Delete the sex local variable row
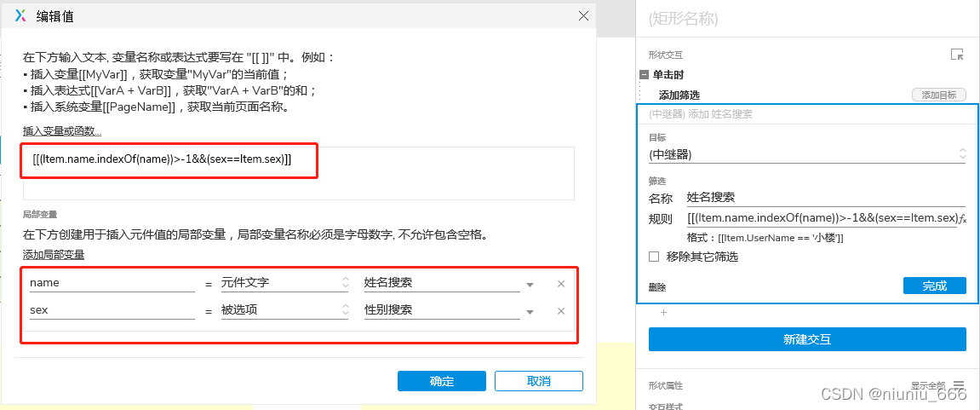Screen dimensions: 980x410 [560, 312]
